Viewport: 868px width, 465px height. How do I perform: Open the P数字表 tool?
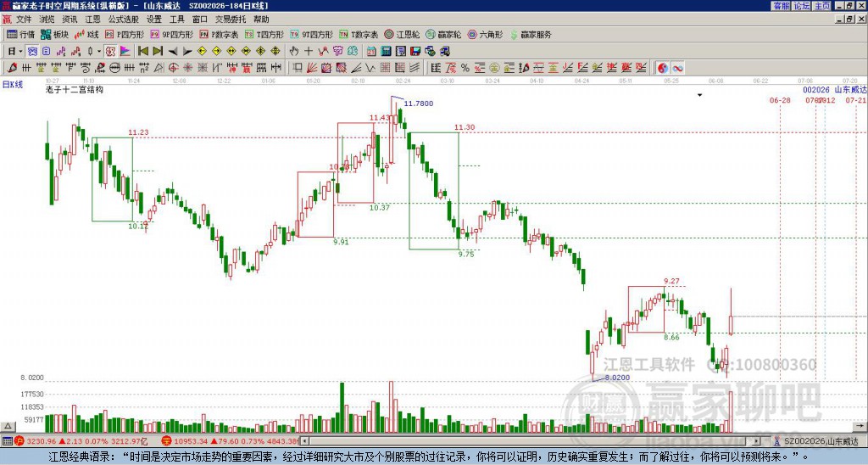tap(219, 34)
